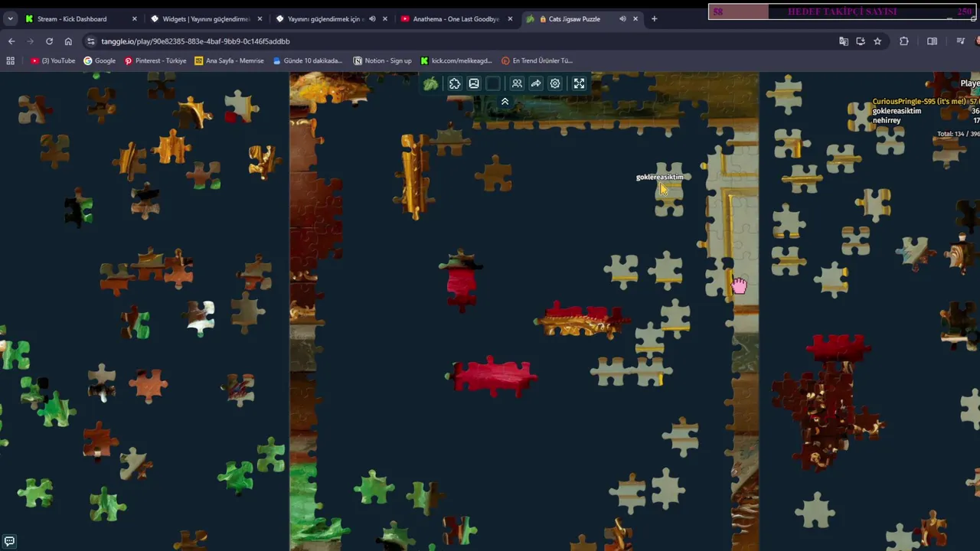The width and height of the screenshot is (980, 551).
Task: Open the chat bubble icon at the bottom left
Action: [9, 541]
